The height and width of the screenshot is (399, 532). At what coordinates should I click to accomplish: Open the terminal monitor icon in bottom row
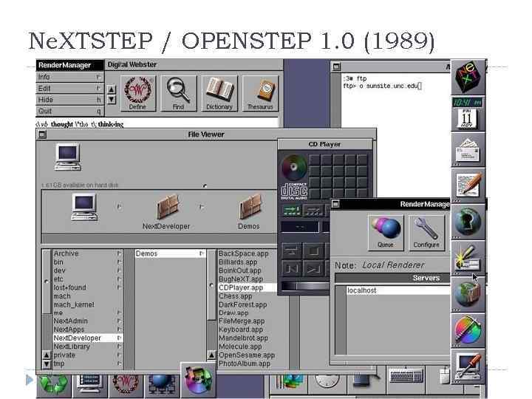(89, 386)
